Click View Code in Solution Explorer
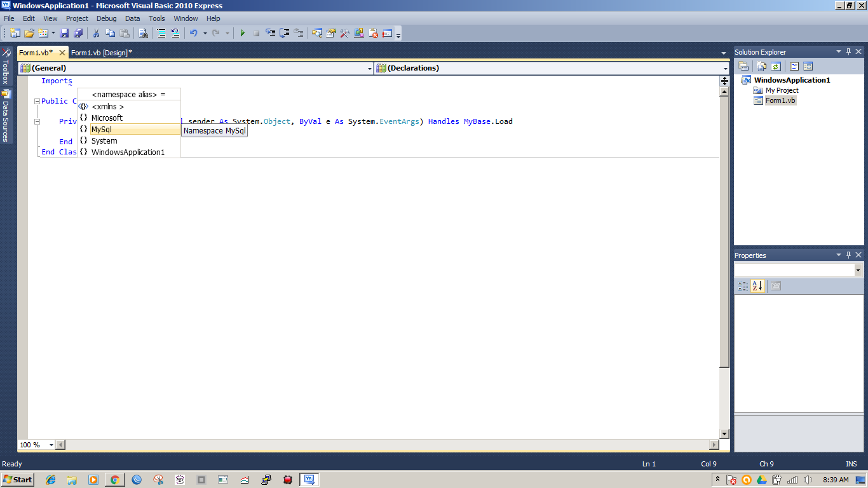Image resolution: width=868 pixels, height=488 pixels. pos(794,66)
